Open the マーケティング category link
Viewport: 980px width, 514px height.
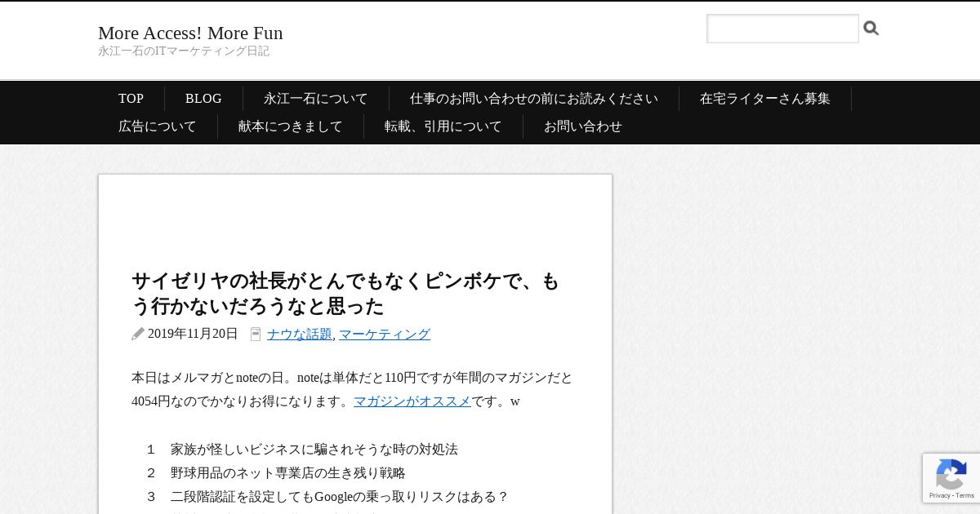tap(385, 334)
